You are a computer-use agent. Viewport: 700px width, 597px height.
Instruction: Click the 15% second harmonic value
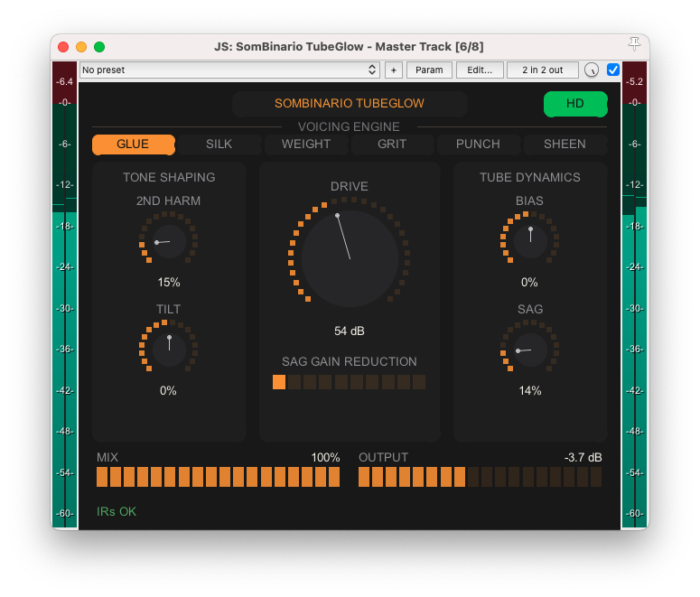click(x=169, y=282)
